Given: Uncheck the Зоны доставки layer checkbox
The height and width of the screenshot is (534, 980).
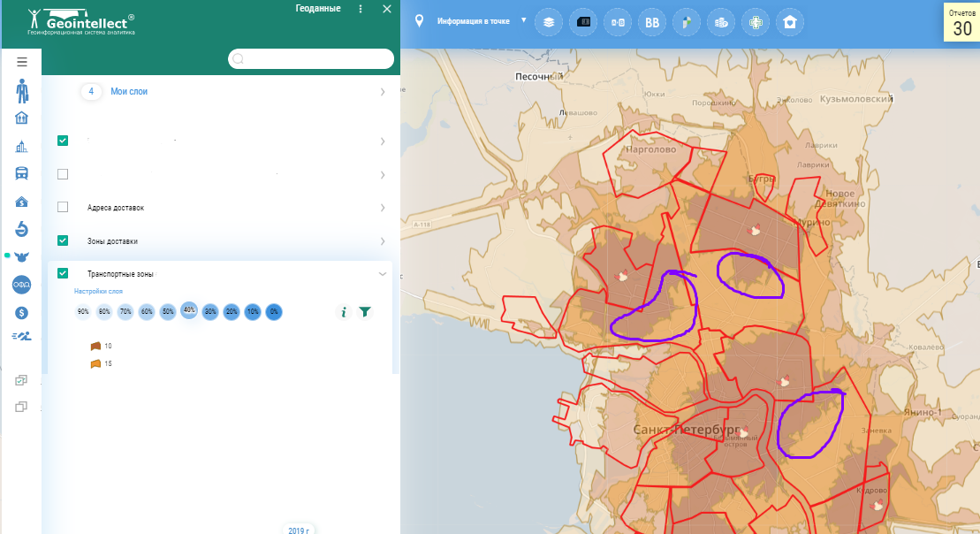Looking at the screenshot, I should [x=63, y=240].
